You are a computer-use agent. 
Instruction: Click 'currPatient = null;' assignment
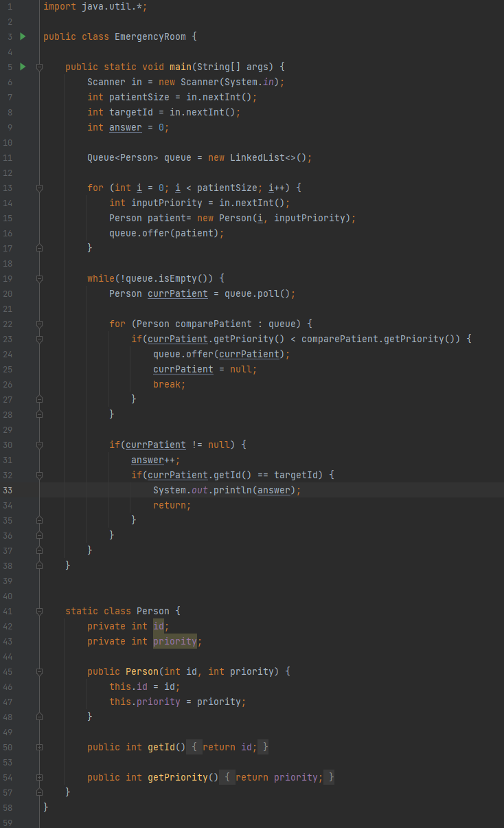point(205,369)
